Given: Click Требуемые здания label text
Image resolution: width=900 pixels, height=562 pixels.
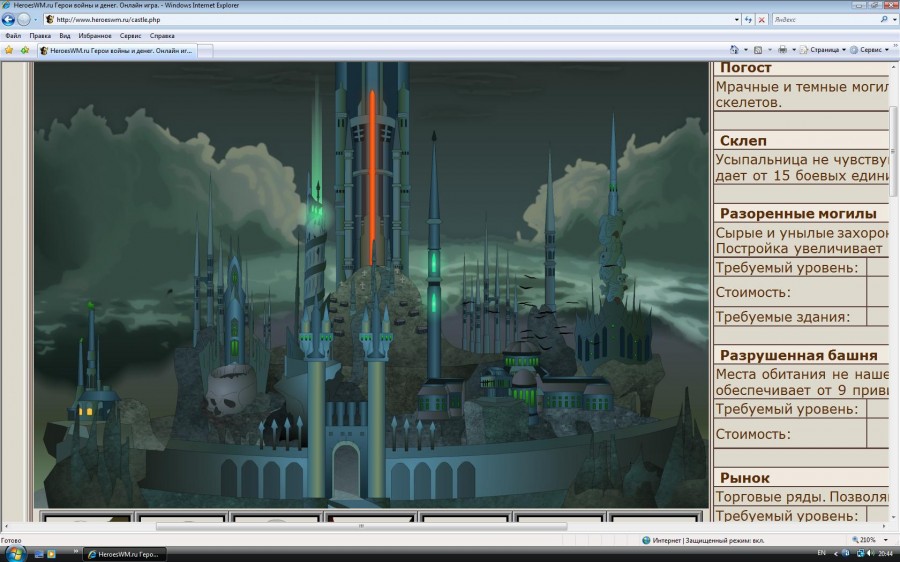Looking at the screenshot, I should [x=783, y=317].
